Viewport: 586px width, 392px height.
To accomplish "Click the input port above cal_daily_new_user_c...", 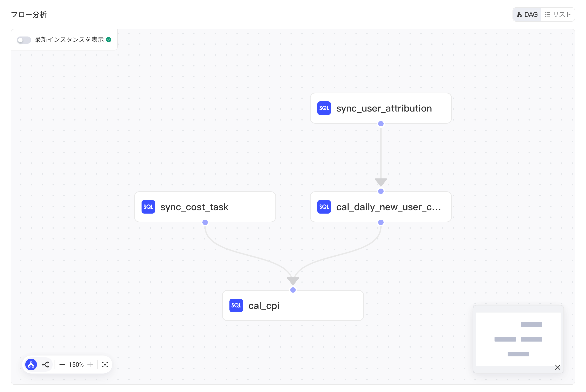I will (381, 191).
